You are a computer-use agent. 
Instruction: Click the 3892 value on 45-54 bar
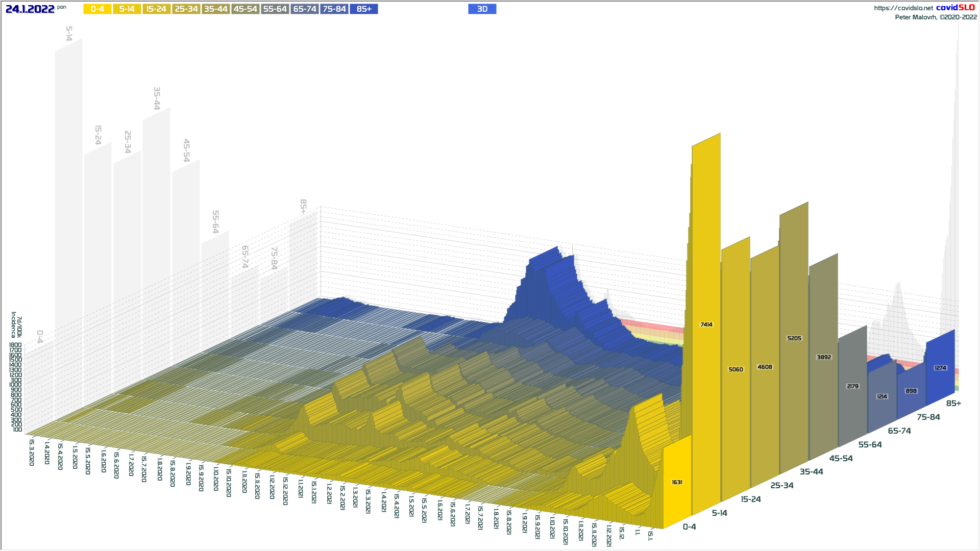click(824, 357)
